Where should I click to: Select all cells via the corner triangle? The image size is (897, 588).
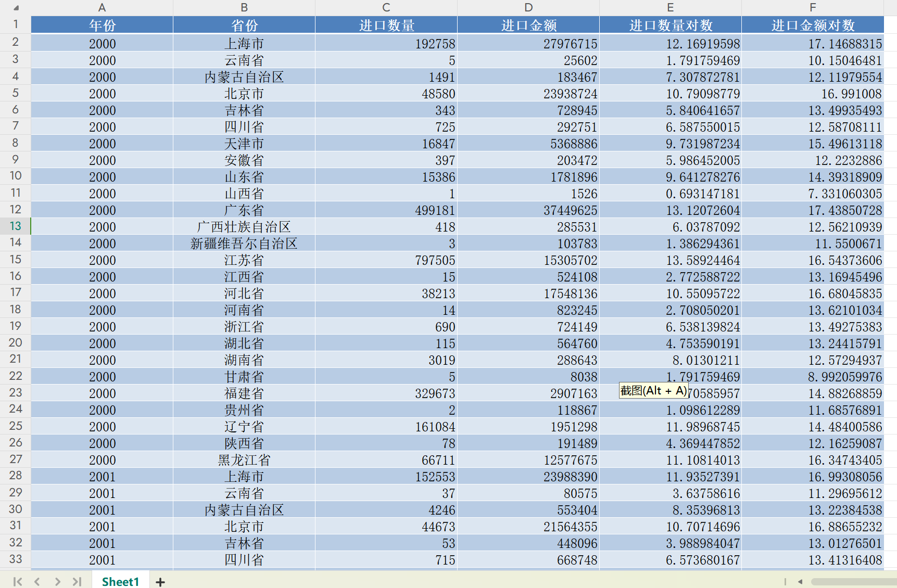[x=15, y=7]
